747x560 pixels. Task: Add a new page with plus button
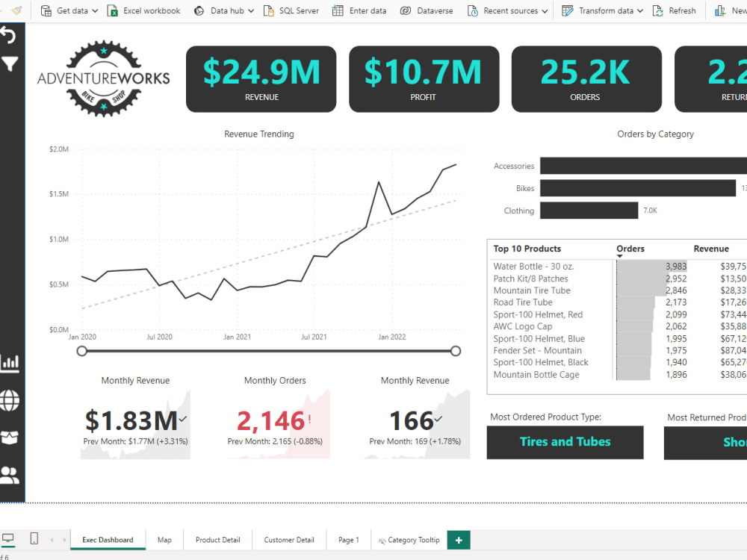459,540
